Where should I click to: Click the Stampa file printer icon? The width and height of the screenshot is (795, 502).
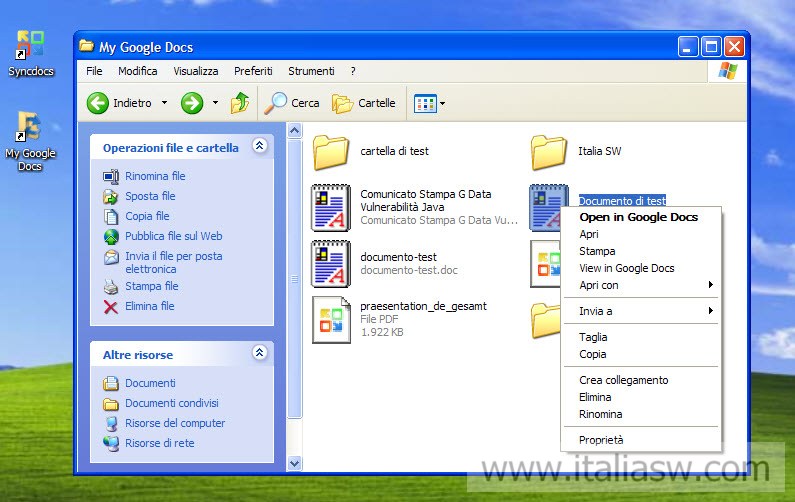click(x=111, y=286)
